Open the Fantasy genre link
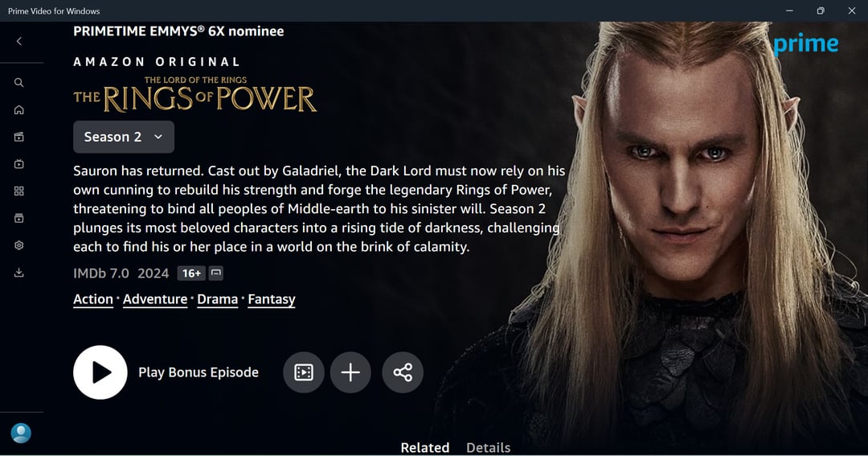868x456 pixels. click(x=272, y=299)
